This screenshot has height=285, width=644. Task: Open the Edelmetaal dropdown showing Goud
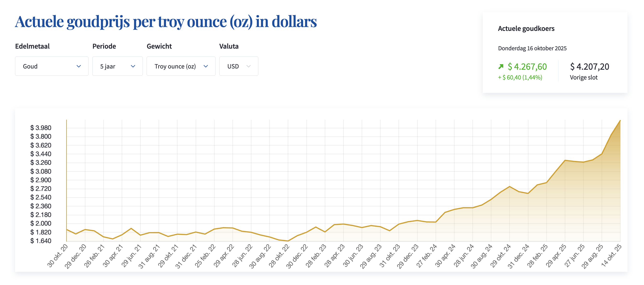(x=51, y=66)
